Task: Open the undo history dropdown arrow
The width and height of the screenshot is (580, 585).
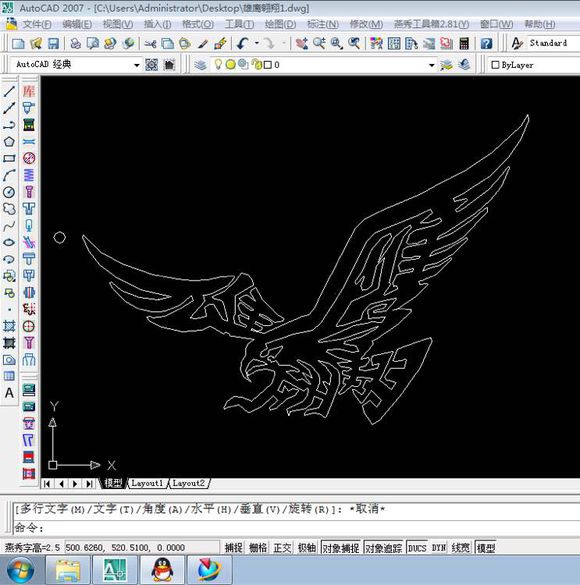Action: pyautogui.click(x=257, y=43)
